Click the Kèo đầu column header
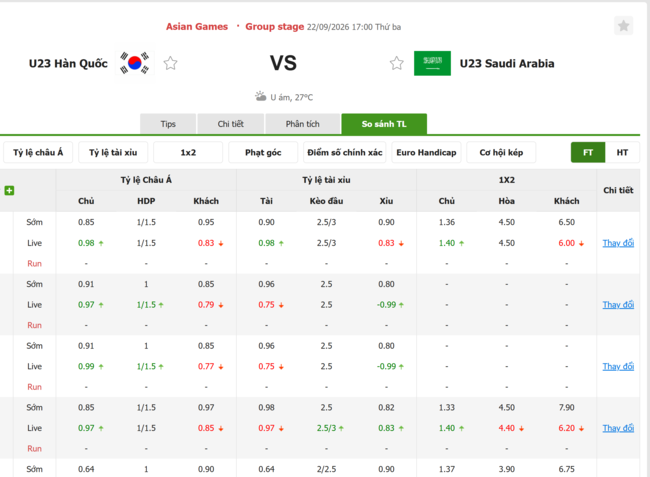 326,201
